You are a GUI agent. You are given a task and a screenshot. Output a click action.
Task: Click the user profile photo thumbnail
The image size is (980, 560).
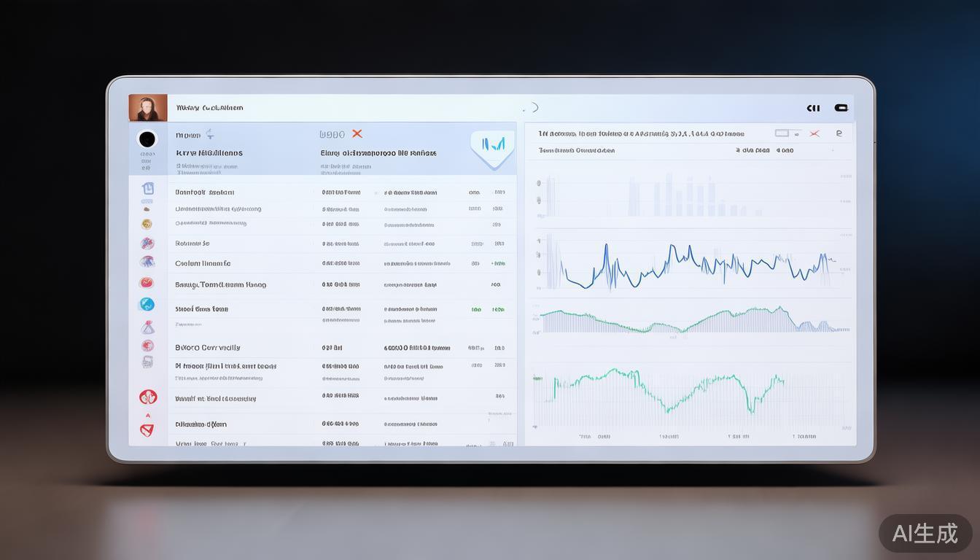[x=148, y=108]
